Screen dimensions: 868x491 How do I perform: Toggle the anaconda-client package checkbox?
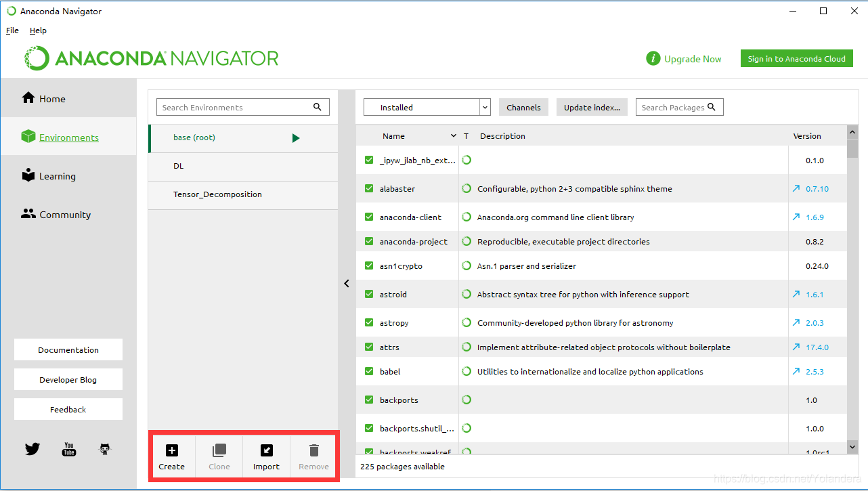point(369,217)
